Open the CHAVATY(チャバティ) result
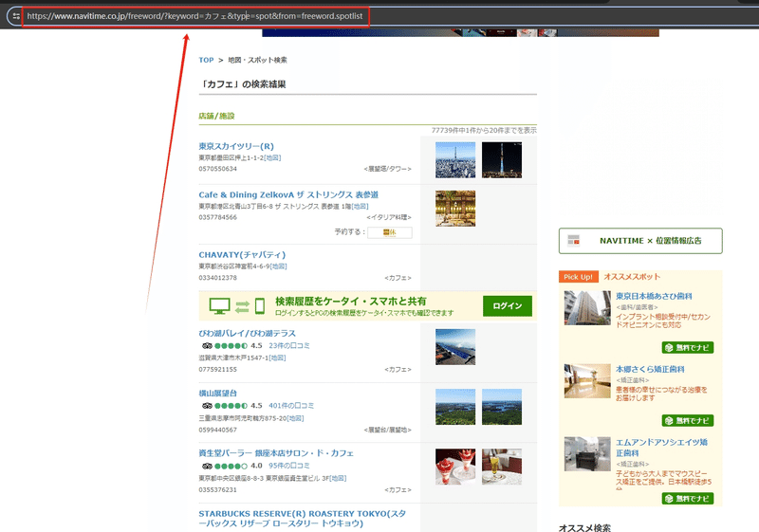This screenshot has width=759, height=532. (x=242, y=254)
